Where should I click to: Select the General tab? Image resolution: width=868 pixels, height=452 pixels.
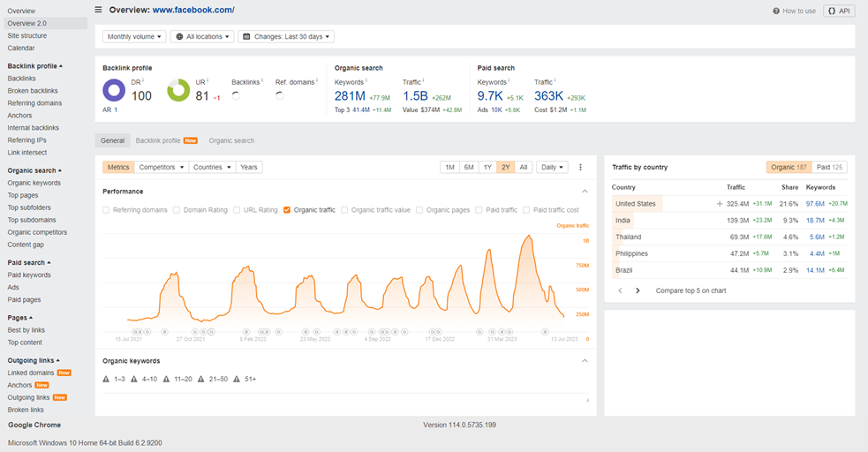point(112,140)
